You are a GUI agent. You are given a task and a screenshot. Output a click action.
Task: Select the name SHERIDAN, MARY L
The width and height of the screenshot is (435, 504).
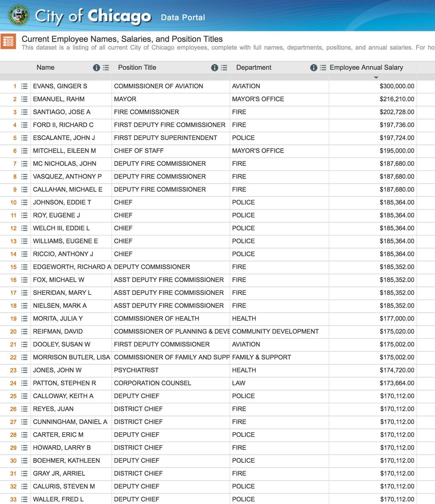coord(62,293)
